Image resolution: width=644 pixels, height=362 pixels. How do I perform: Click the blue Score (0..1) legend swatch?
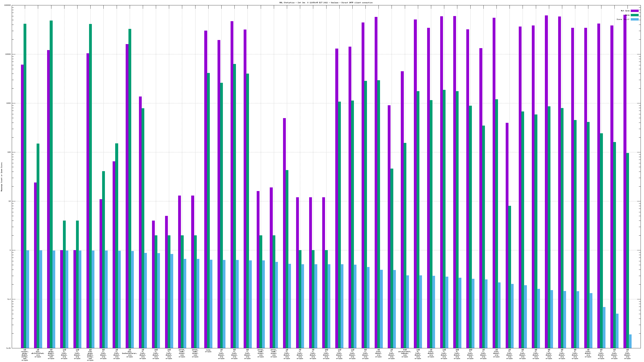pos(635,19)
